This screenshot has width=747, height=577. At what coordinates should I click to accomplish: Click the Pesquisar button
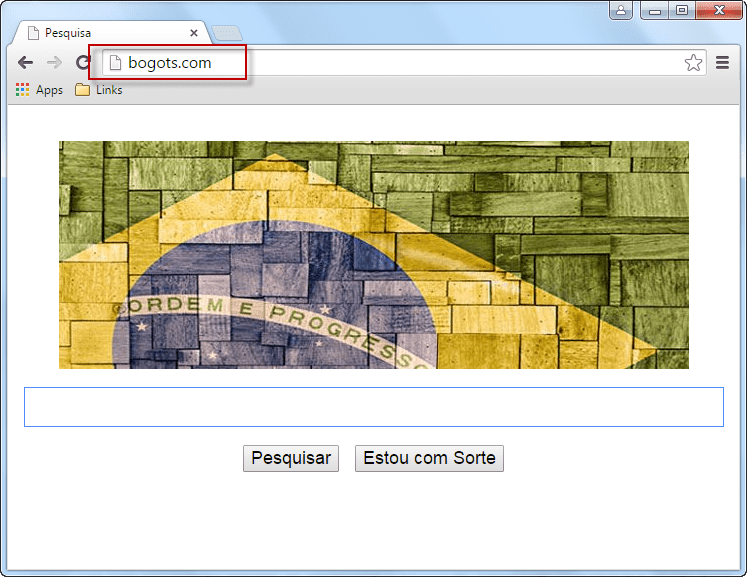pyautogui.click(x=291, y=458)
